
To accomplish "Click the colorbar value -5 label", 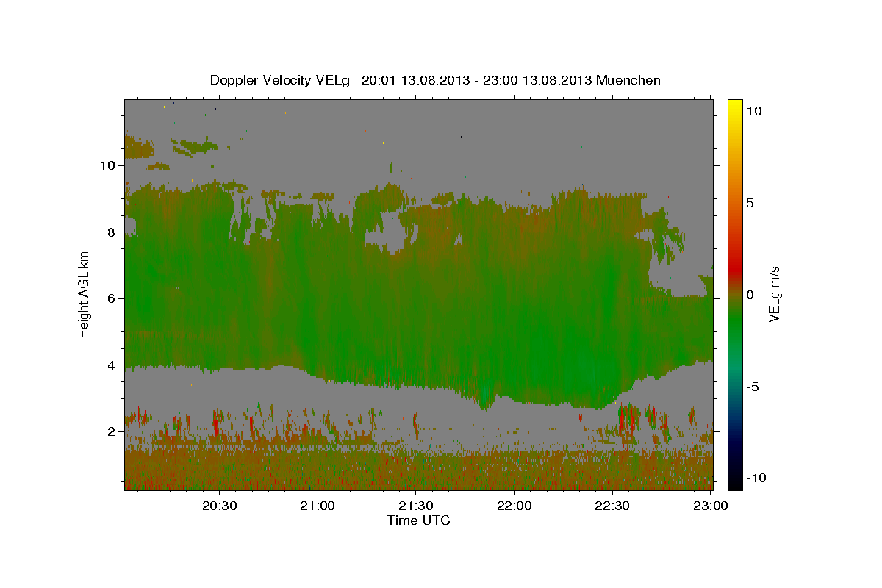I will tap(754, 387).
